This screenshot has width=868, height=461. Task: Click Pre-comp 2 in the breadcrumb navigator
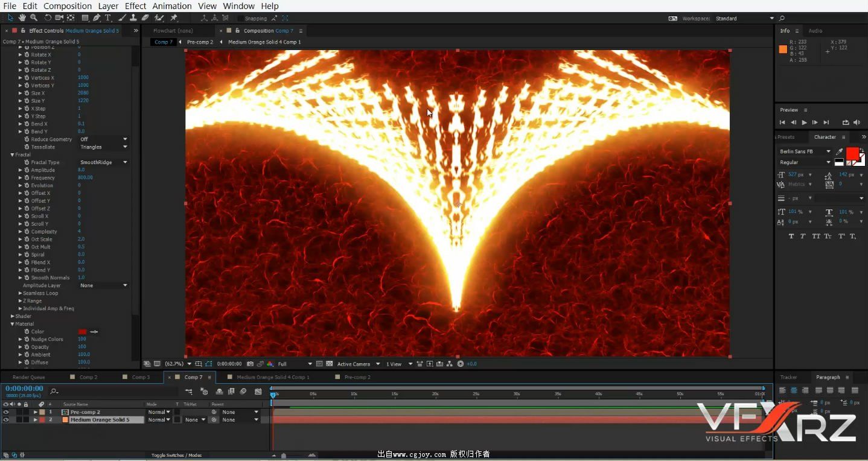point(200,42)
